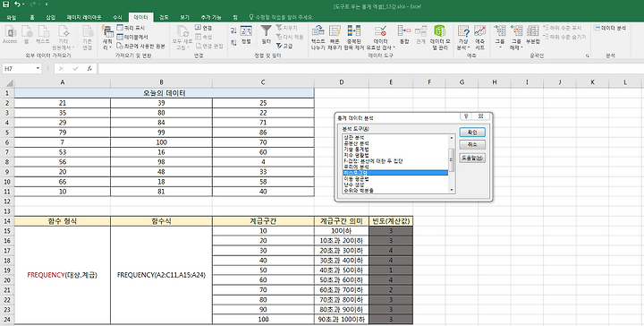Click 취소 (Cancel) in the analysis dialog
The width and height of the screenshot is (644, 326).
click(x=472, y=145)
